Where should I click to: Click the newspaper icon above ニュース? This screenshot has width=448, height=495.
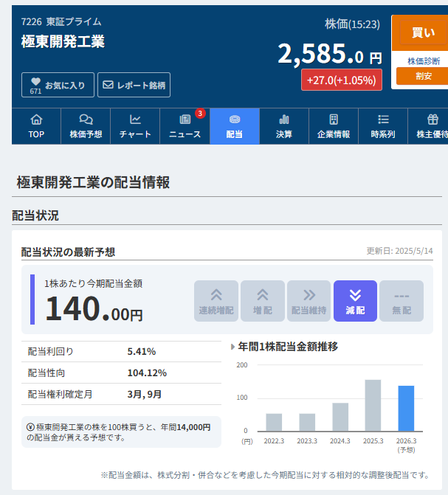pyautogui.click(x=185, y=120)
